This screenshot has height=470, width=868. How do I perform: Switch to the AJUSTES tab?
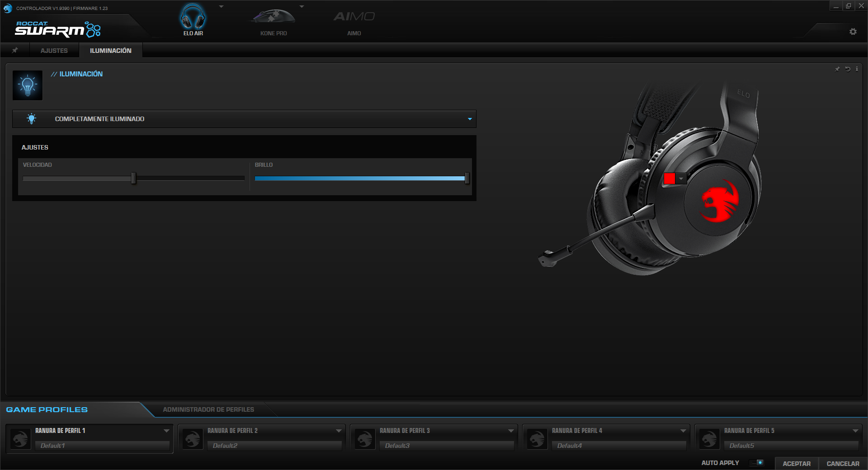pyautogui.click(x=54, y=51)
